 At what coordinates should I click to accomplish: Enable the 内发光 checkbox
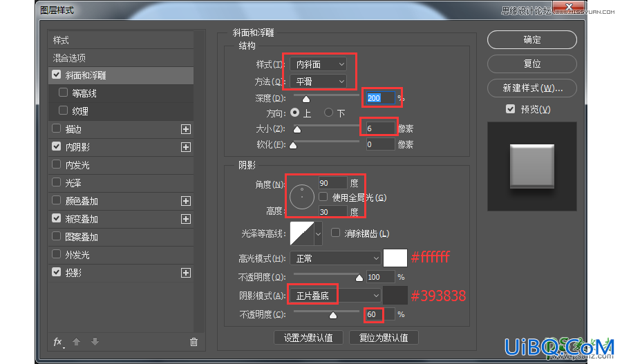pyautogui.click(x=57, y=164)
